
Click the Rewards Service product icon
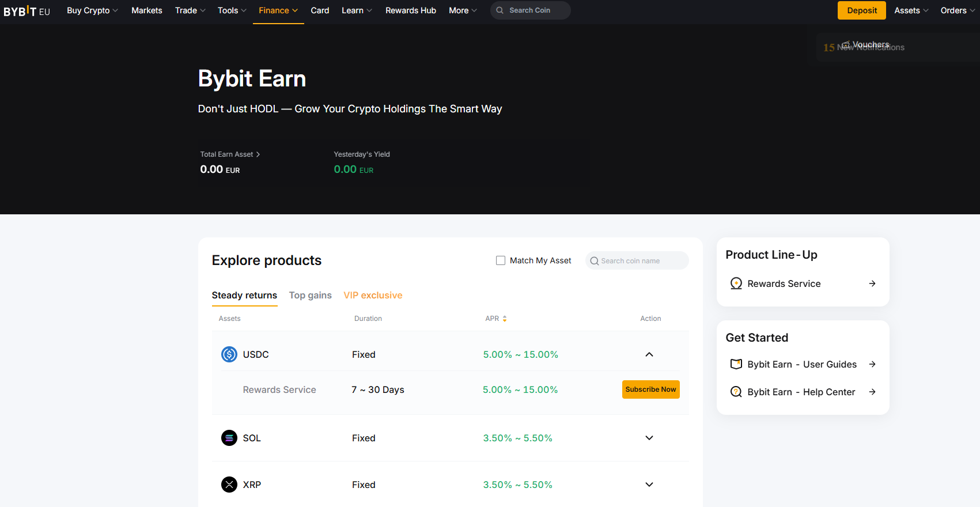(736, 283)
